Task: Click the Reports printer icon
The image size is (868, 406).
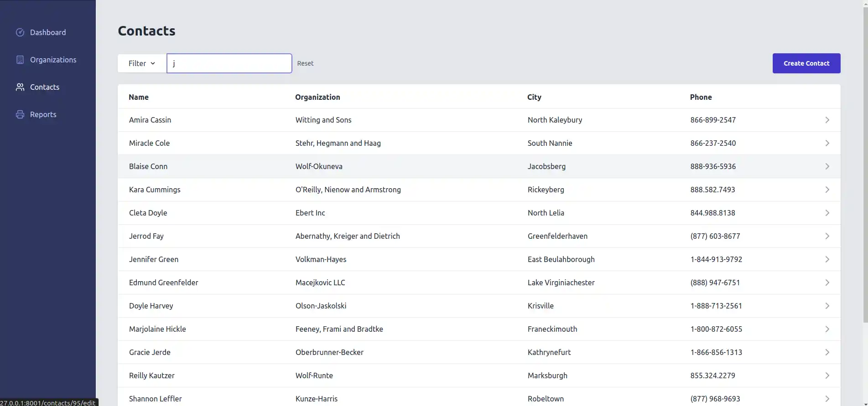Action: click(20, 114)
